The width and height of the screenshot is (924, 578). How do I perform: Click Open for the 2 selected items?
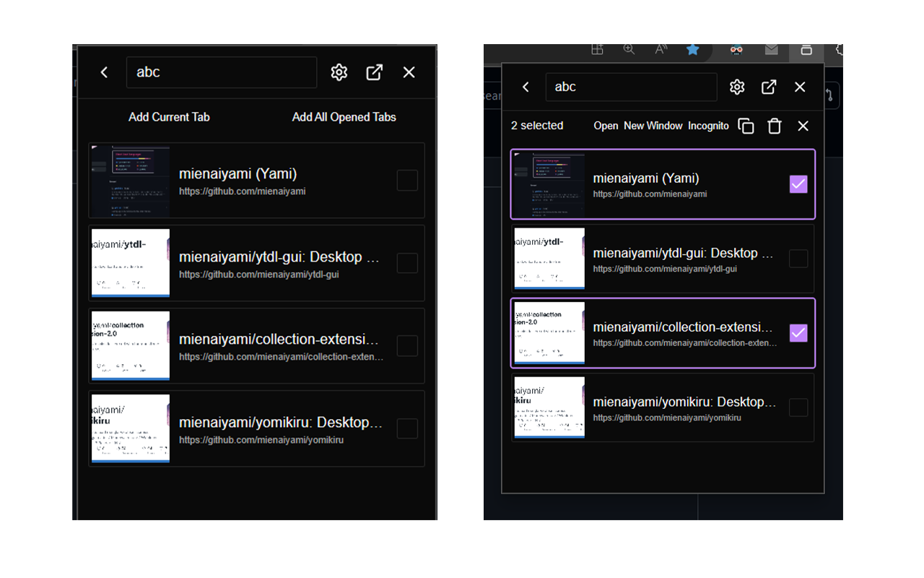(606, 126)
